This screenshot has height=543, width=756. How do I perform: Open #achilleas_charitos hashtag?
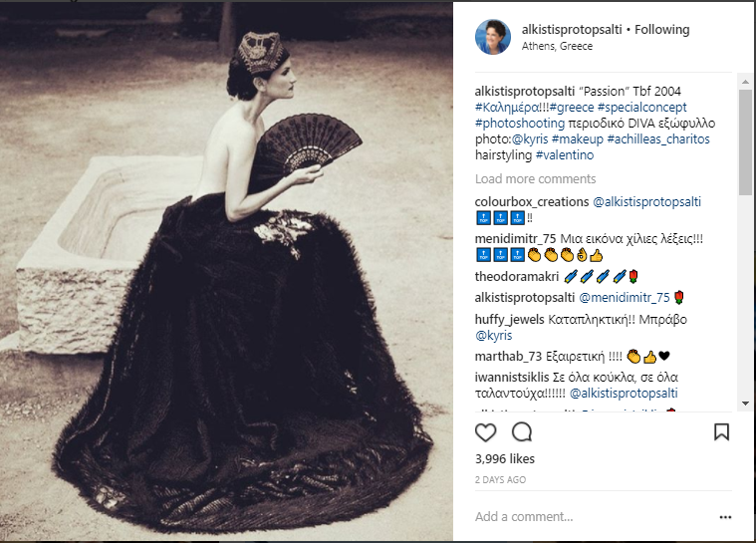click(x=658, y=138)
